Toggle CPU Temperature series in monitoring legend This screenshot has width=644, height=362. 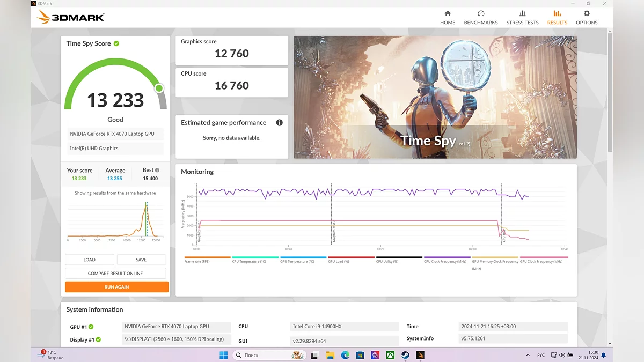255,258
